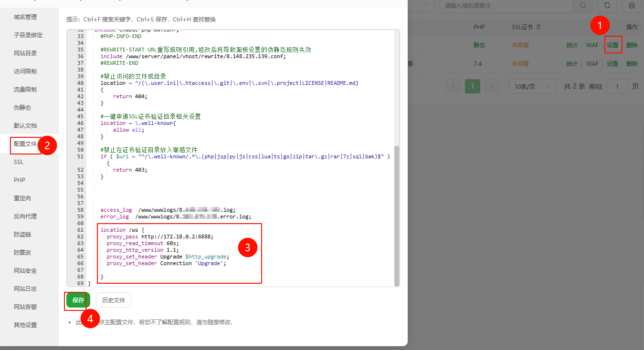Click the error_log path line
The image size is (644, 350).
coord(176,216)
